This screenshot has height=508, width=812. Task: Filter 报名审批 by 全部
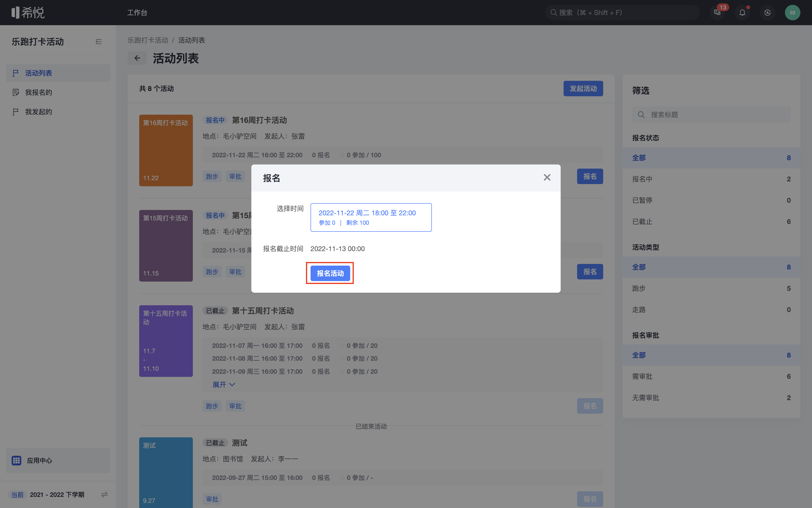[711, 355]
